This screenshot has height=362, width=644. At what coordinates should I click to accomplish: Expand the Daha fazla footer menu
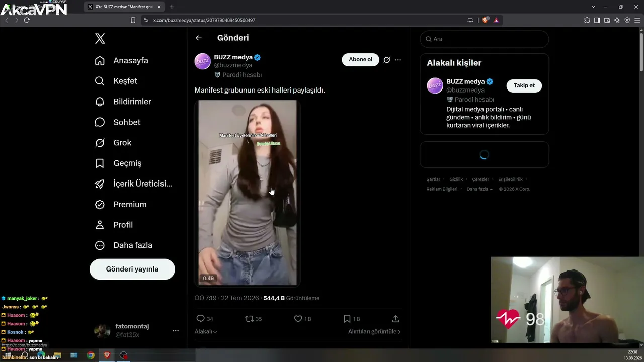479,189
